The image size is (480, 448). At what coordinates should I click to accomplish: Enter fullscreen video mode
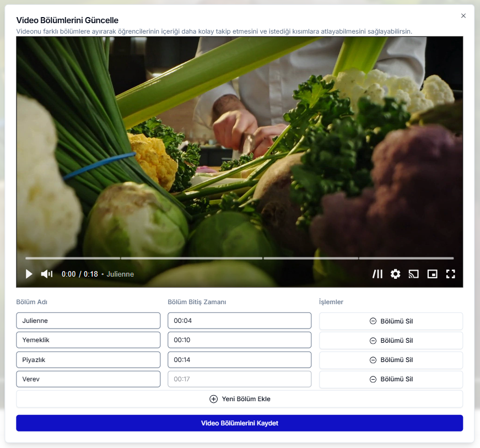(450, 274)
